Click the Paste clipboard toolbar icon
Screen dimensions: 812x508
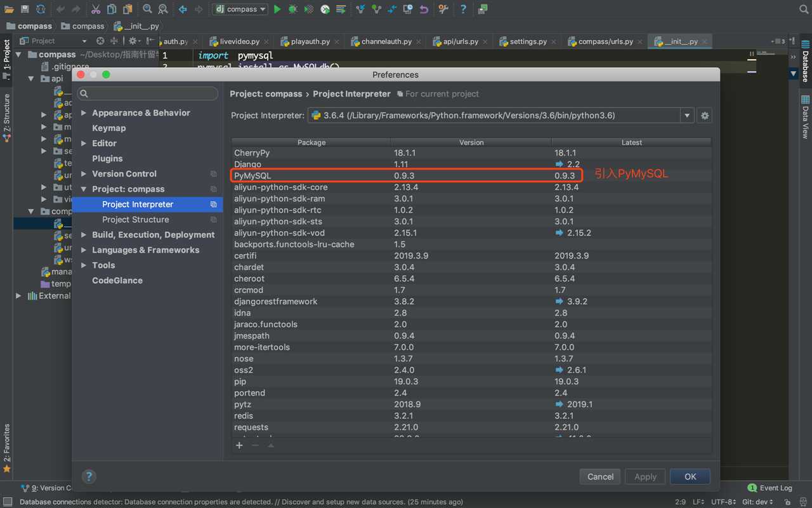click(x=128, y=9)
